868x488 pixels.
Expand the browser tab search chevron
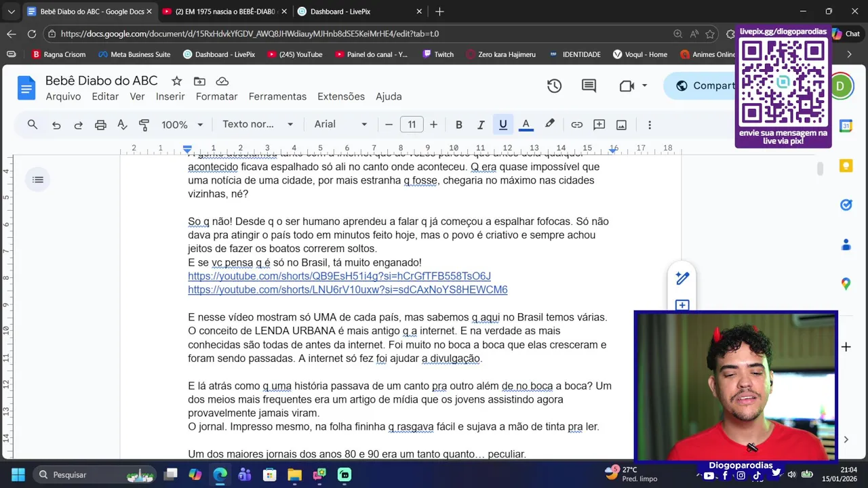pos(11,12)
